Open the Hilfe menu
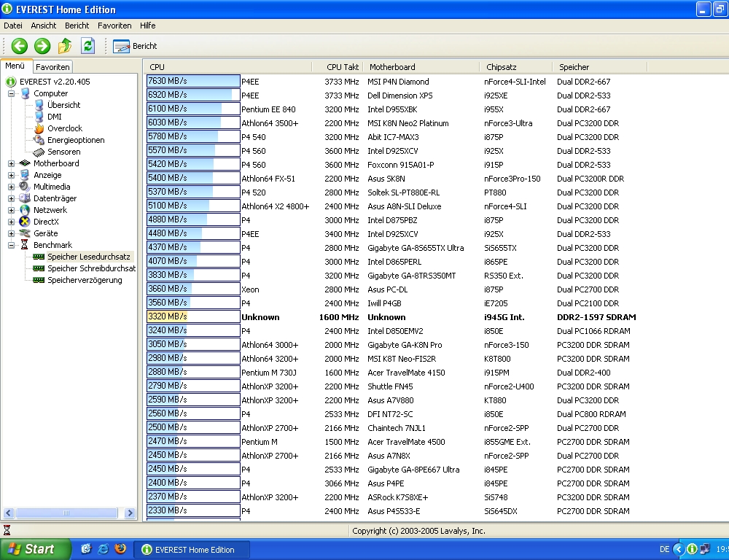This screenshot has width=729, height=560. pyautogui.click(x=148, y=26)
